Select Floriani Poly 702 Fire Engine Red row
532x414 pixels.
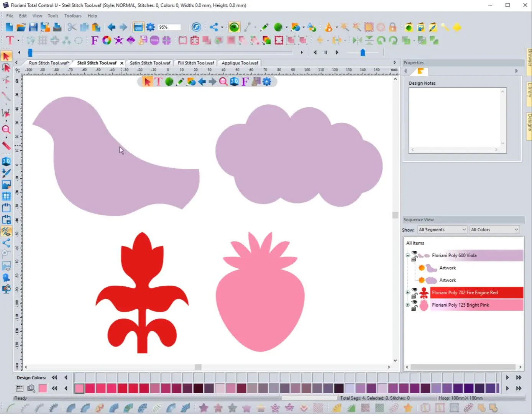[476, 292]
